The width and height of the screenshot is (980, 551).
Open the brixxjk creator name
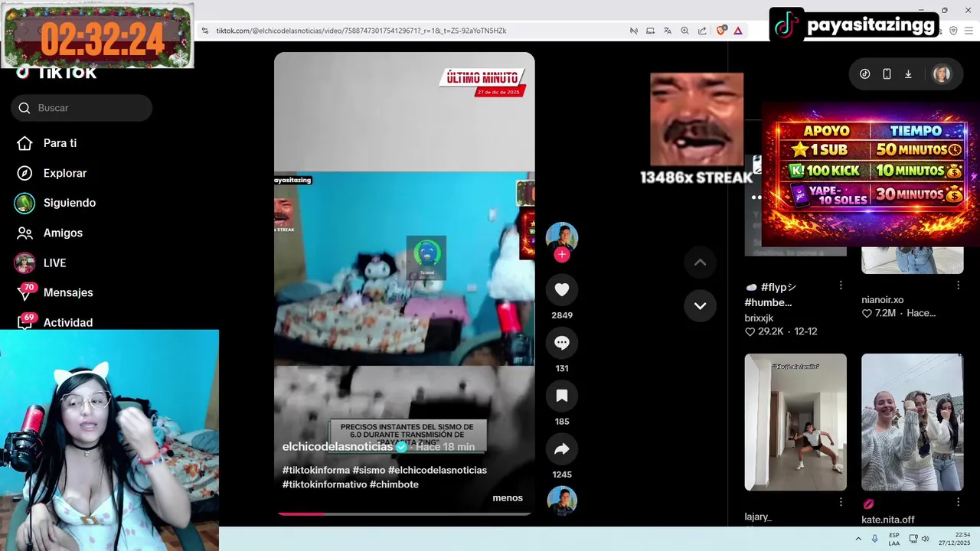point(759,318)
